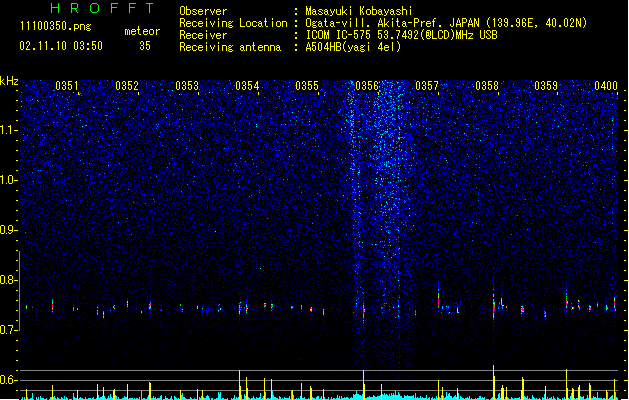This screenshot has width=629, height=400.
Task: Click the 0355 time marker
Action: point(307,86)
